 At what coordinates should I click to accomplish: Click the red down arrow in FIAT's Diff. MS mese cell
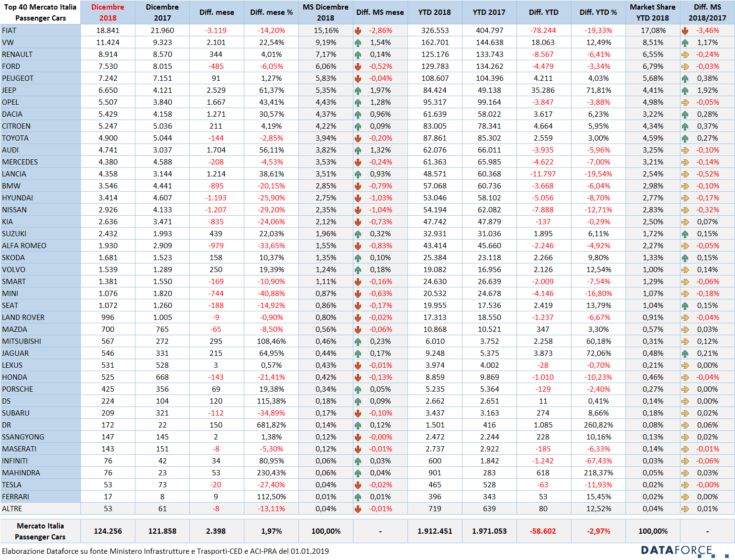tap(358, 31)
